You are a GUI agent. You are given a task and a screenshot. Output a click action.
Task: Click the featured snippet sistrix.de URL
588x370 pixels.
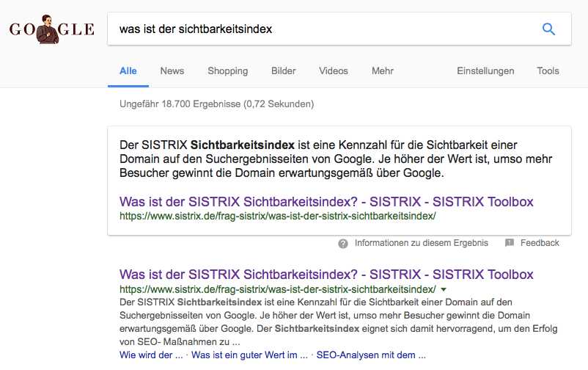pos(277,217)
